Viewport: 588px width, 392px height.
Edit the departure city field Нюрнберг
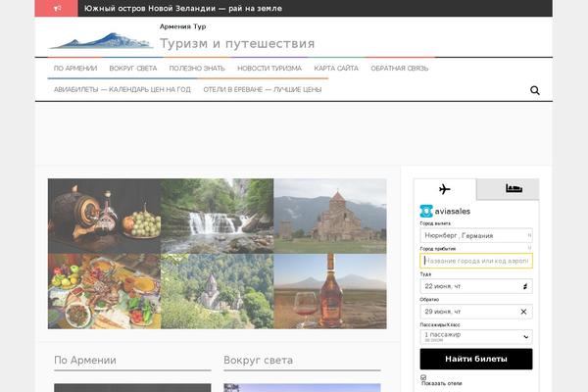(x=476, y=235)
